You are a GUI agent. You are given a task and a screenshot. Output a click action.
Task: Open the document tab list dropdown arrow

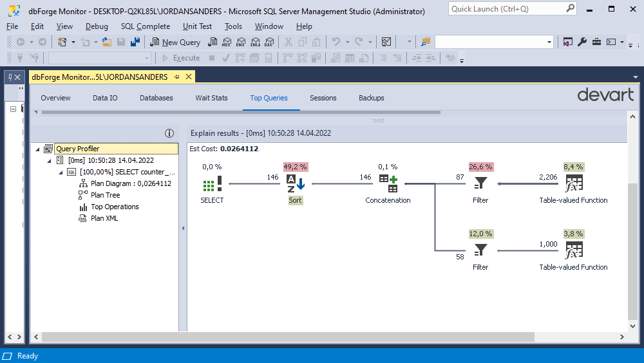pos(636,77)
